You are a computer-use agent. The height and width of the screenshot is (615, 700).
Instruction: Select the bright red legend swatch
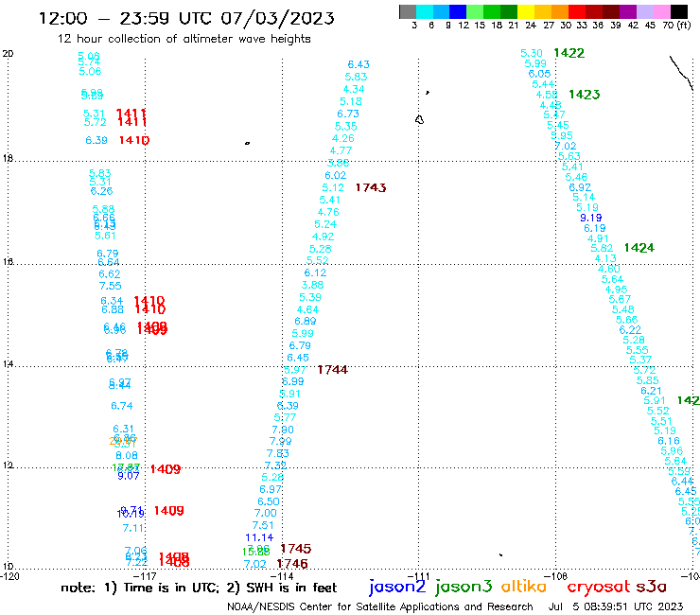point(576,11)
